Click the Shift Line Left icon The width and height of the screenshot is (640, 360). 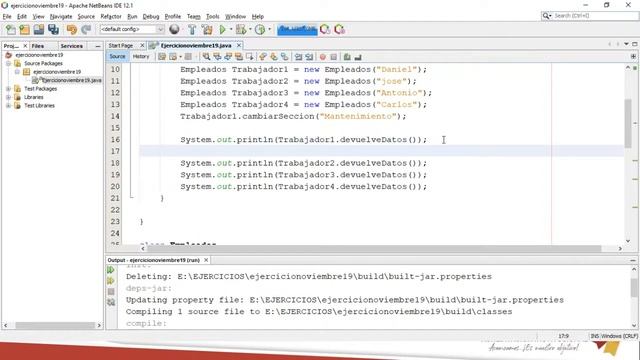tap(298, 57)
